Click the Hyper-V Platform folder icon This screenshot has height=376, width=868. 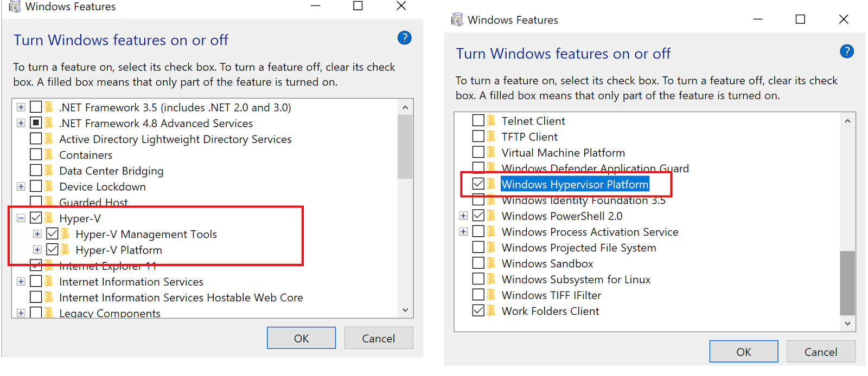coord(66,250)
